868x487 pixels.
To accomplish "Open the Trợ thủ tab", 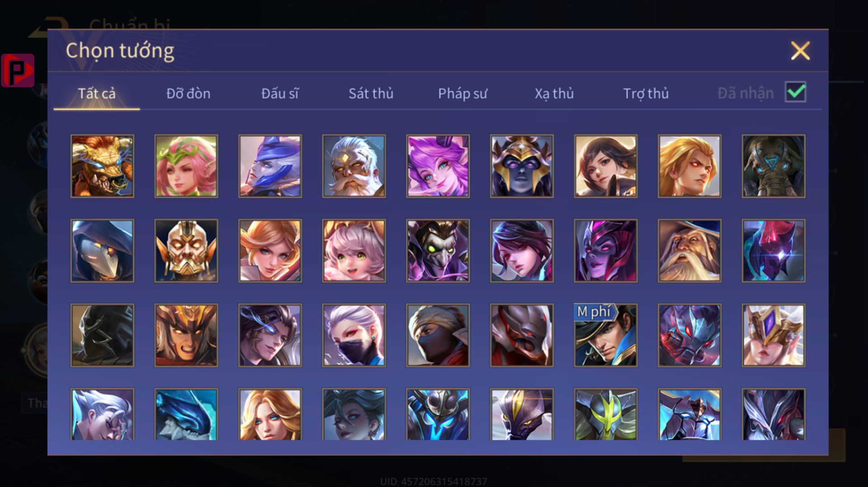I will pyautogui.click(x=646, y=94).
